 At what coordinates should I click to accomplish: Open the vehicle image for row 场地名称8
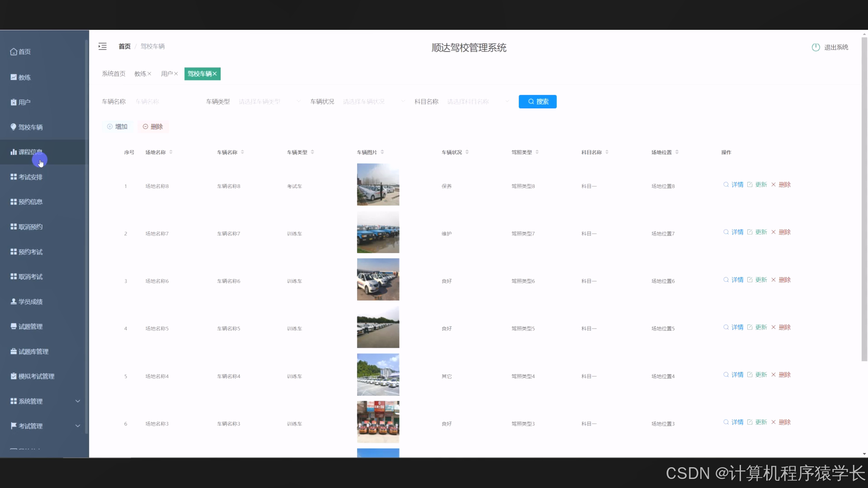(x=378, y=184)
